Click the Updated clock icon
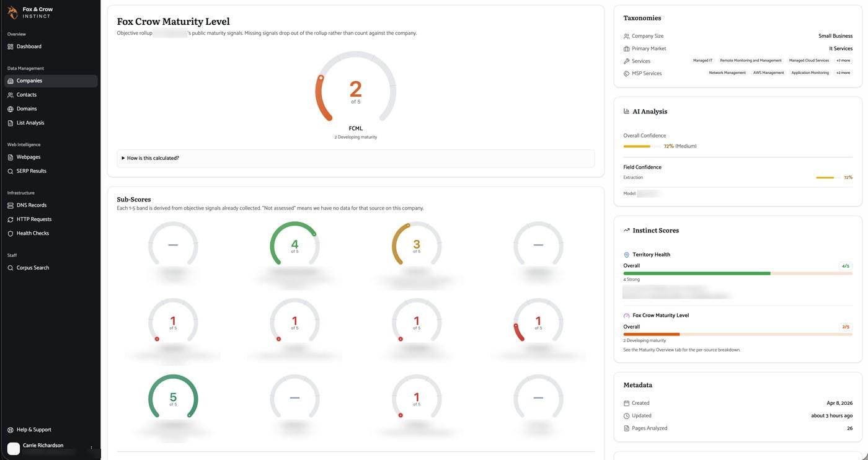868x460 pixels. pyautogui.click(x=627, y=416)
